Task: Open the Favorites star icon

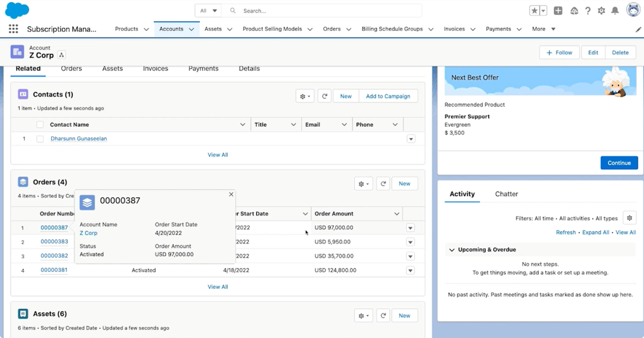Action: coord(534,11)
